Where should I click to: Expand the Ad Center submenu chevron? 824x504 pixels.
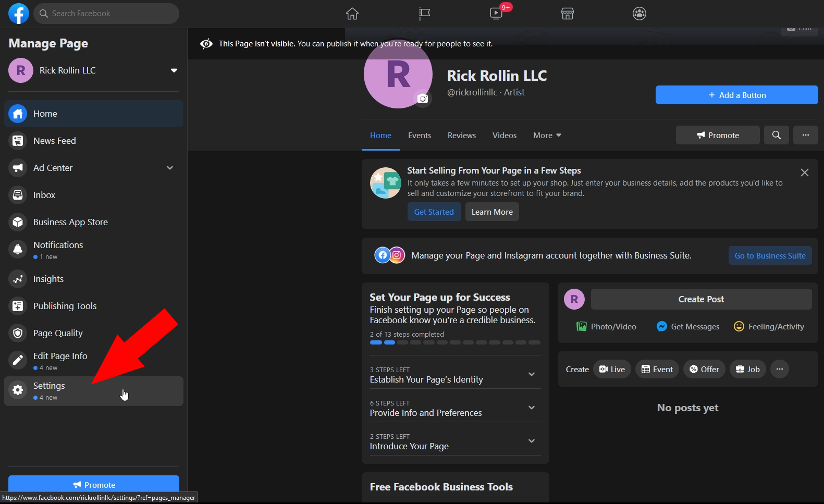[x=170, y=168]
